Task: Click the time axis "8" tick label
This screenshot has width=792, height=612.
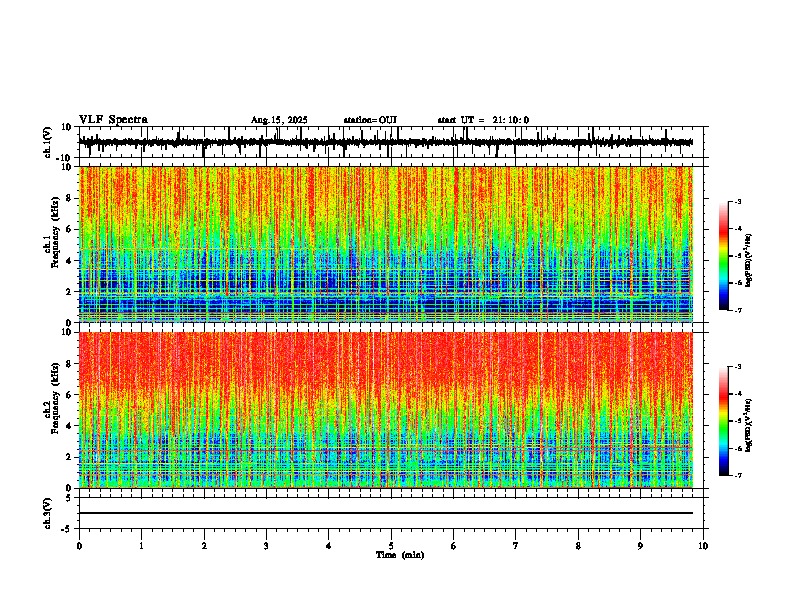Action: click(x=578, y=546)
